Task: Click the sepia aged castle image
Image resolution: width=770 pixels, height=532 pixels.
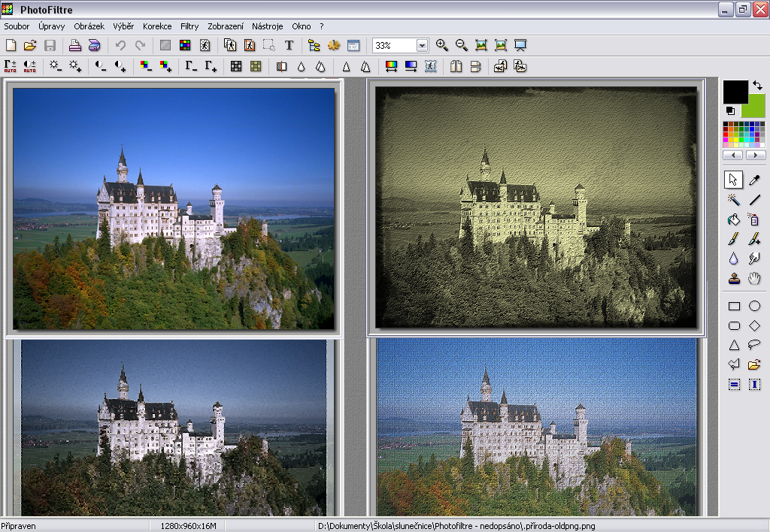Action: tap(536, 207)
